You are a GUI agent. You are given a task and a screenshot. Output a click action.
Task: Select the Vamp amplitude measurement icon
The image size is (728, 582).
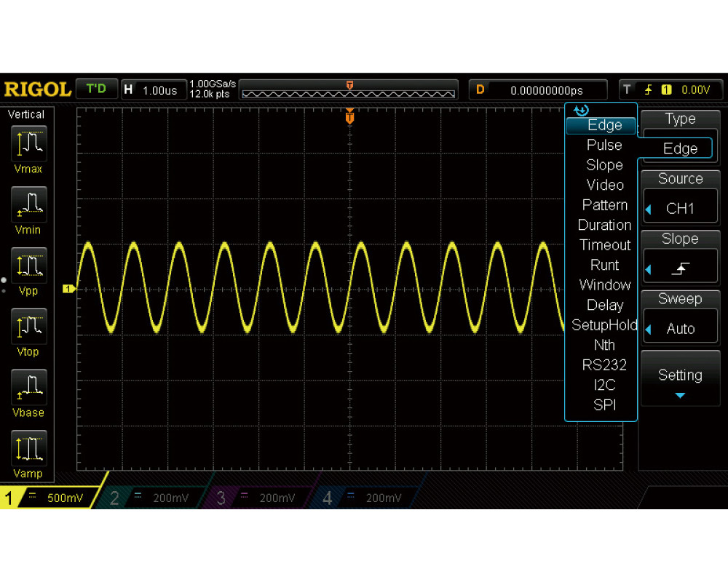pyautogui.click(x=29, y=449)
